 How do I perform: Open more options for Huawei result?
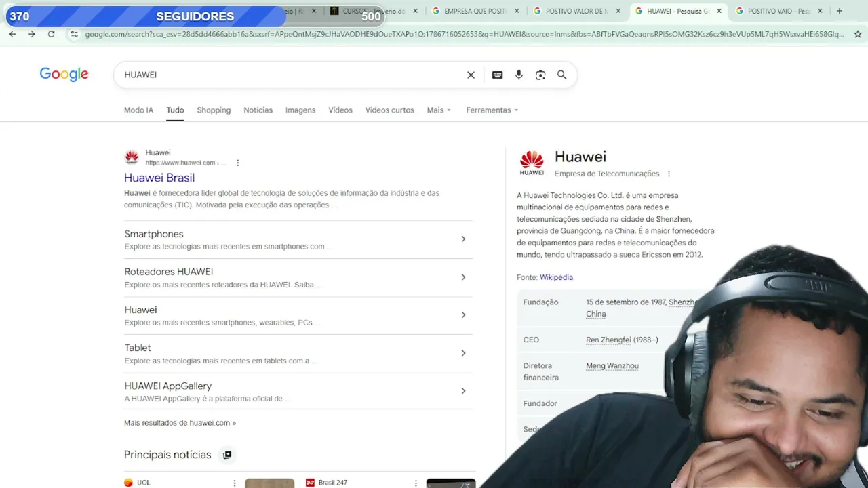pyautogui.click(x=237, y=163)
